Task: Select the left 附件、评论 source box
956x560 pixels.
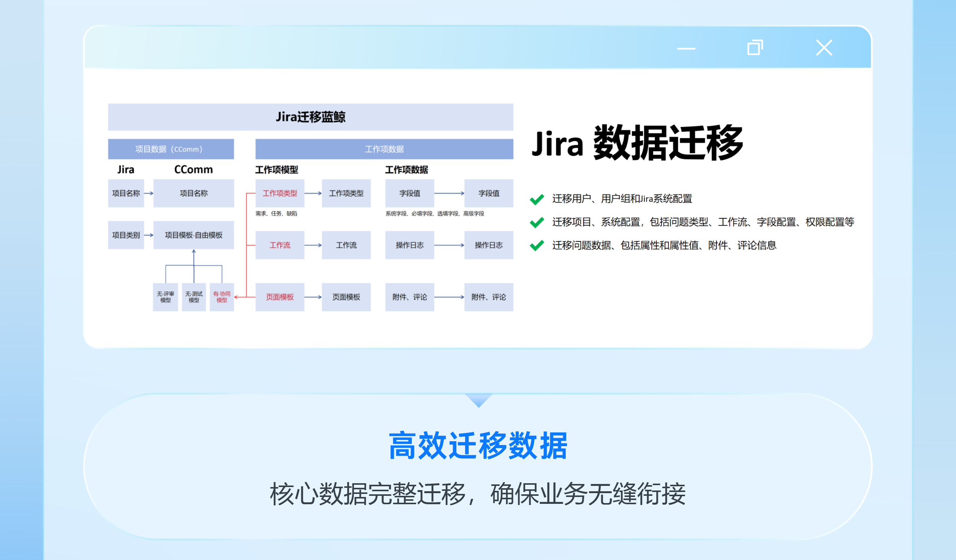Action: (x=410, y=297)
